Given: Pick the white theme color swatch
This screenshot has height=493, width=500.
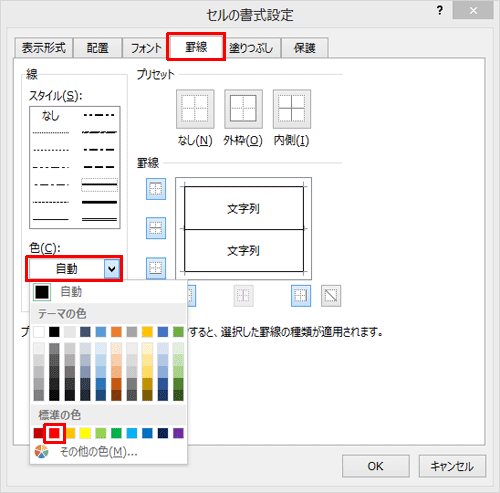Looking at the screenshot, I should (39, 332).
